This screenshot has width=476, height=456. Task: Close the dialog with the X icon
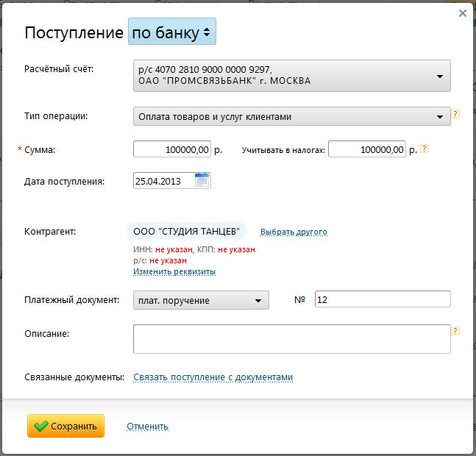tap(462, 13)
